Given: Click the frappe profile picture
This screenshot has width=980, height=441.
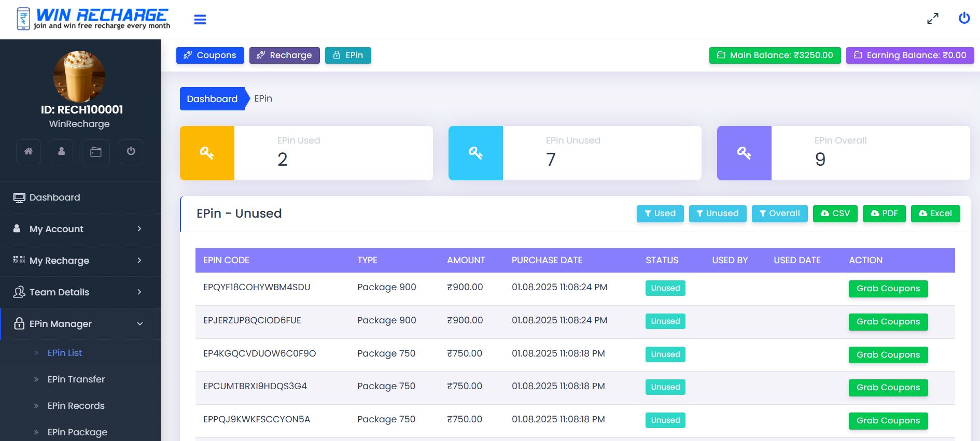Looking at the screenshot, I should click(79, 76).
